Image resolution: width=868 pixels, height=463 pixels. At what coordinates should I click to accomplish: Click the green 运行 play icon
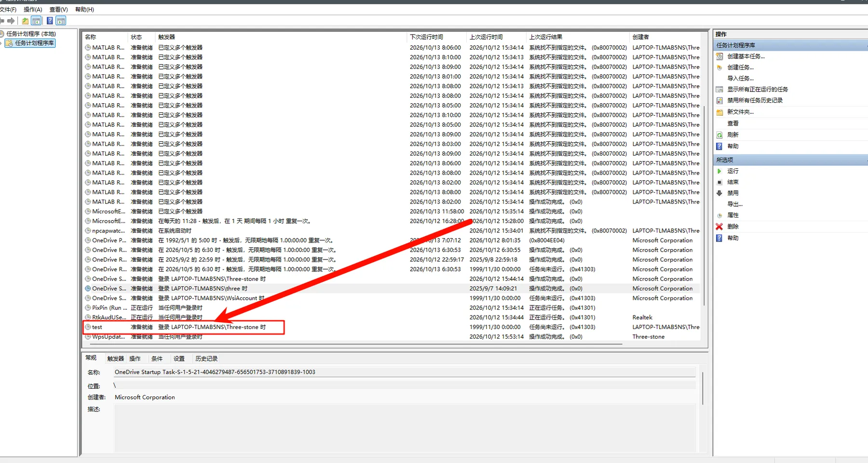(719, 171)
